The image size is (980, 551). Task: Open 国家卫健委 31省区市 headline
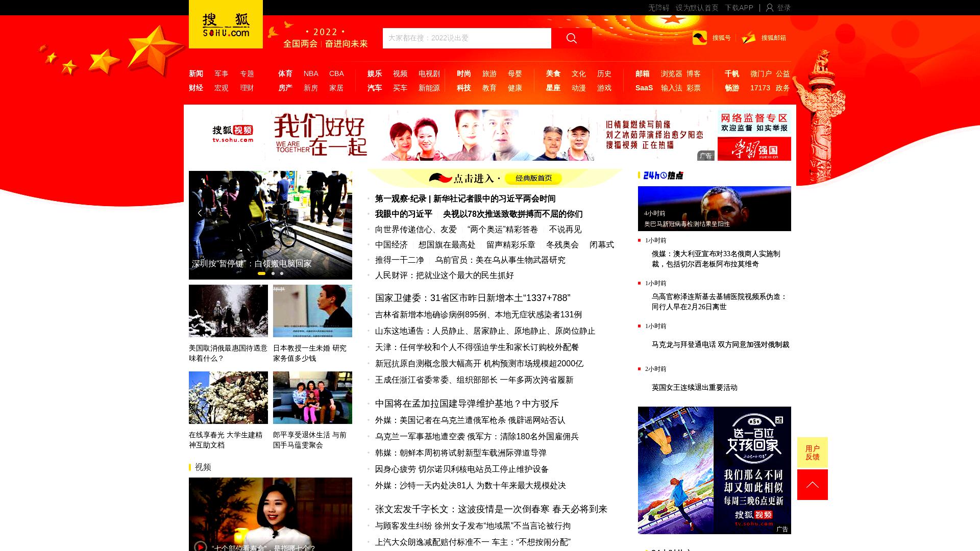473,298
